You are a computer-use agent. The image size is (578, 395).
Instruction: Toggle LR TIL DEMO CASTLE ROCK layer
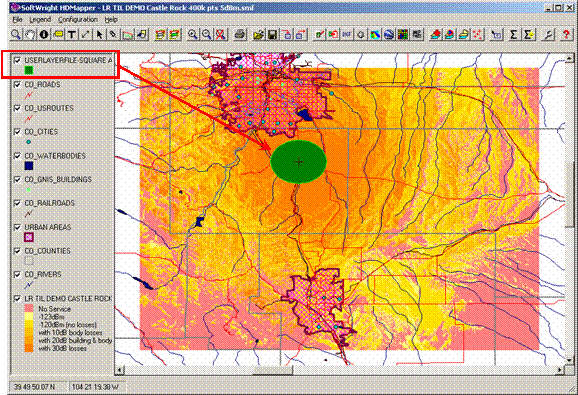point(17,298)
